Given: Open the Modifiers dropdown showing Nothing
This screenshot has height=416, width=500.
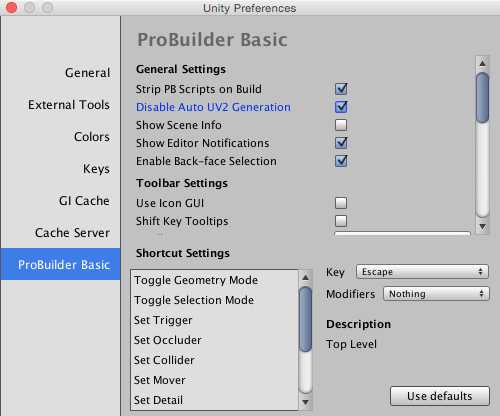Looking at the screenshot, I should [436, 294].
